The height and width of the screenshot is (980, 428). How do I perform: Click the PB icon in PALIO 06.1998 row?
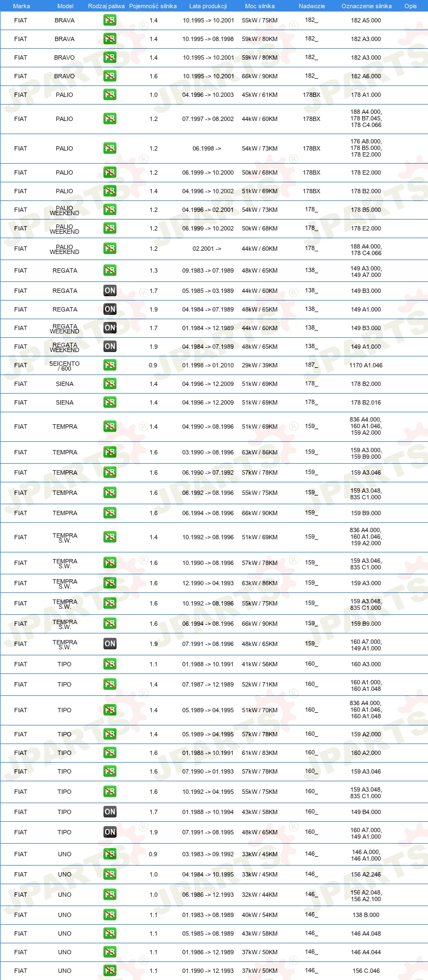pos(110,148)
